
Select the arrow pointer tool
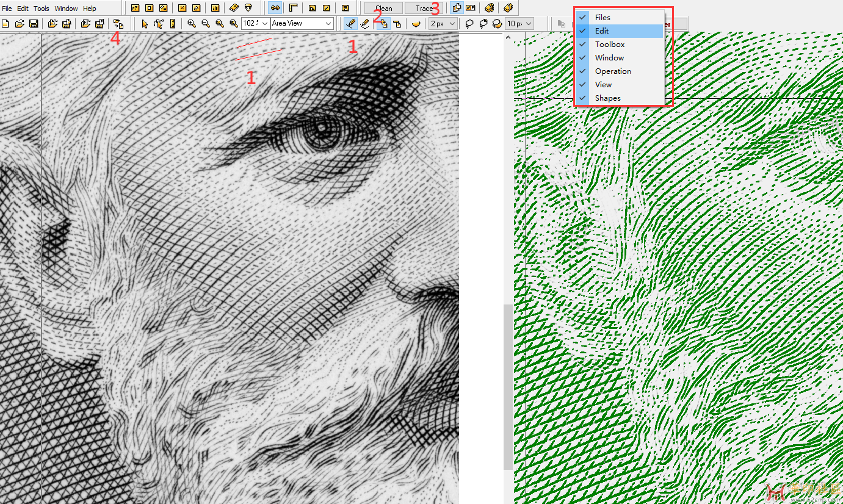tap(145, 24)
